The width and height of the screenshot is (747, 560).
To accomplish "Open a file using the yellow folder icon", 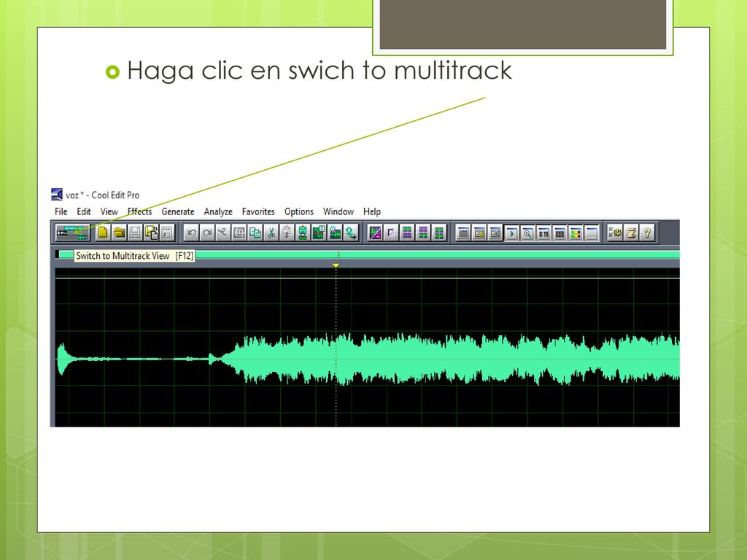I will (119, 233).
